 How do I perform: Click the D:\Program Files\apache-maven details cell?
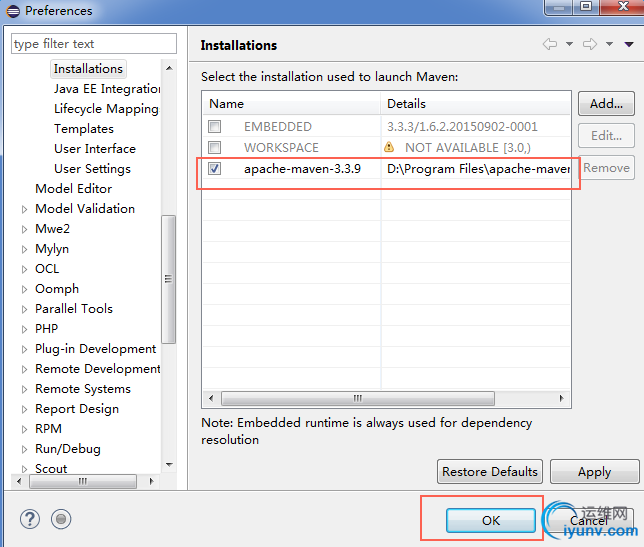pyautogui.click(x=478, y=169)
